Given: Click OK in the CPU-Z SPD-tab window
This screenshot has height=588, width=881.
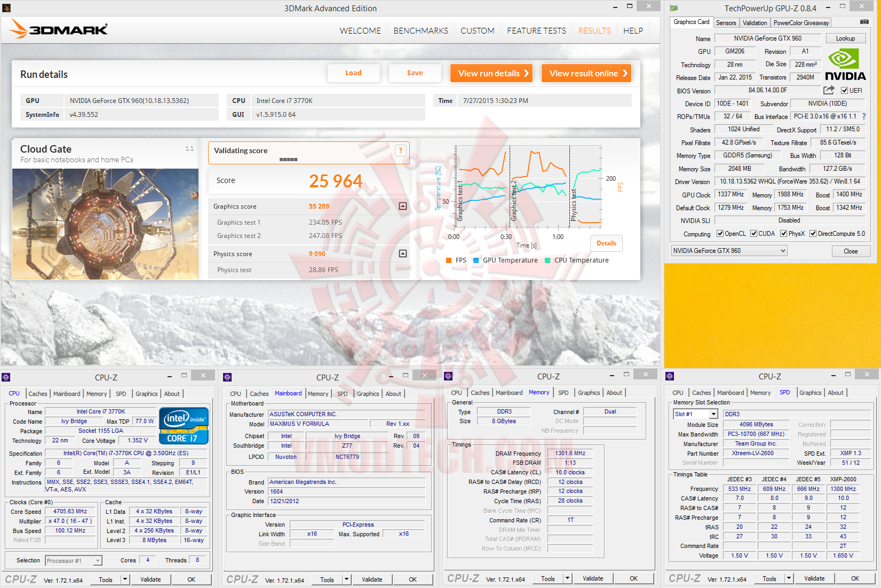Looking at the screenshot, I should pyautogui.click(x=855, y=578).
